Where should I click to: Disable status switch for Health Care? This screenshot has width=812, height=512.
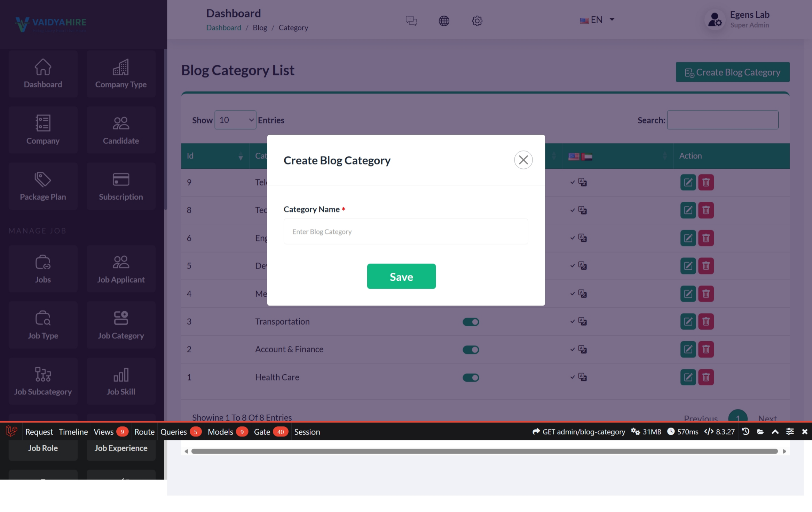[471, 377]
